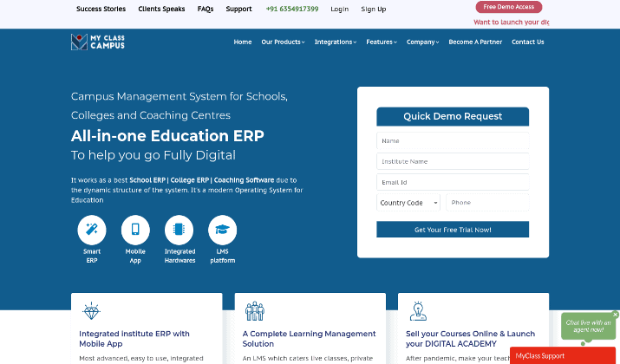Image resolution: width=620 pixels, height=364 pixels.
Task: Open Success Stories link
Action: [101, 9]
